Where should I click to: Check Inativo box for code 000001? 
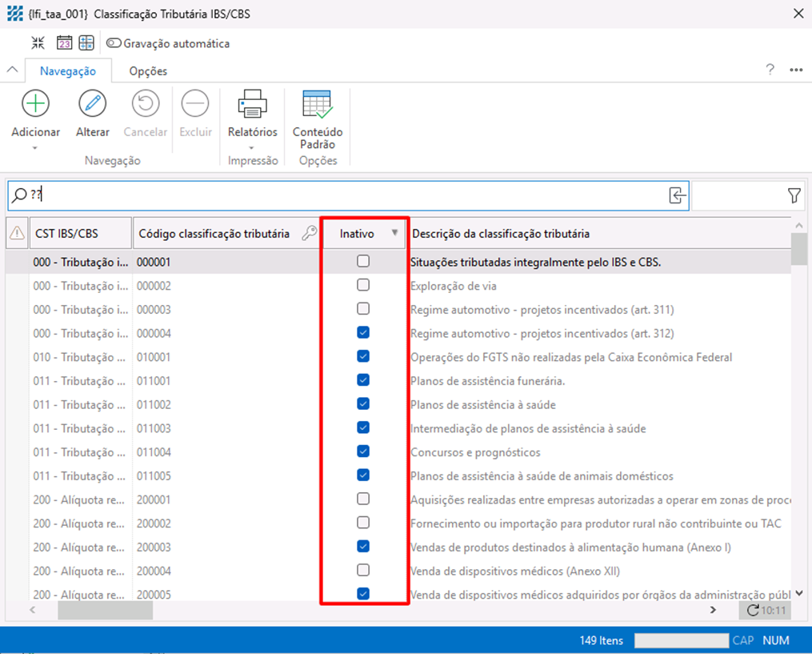(363, 261)
